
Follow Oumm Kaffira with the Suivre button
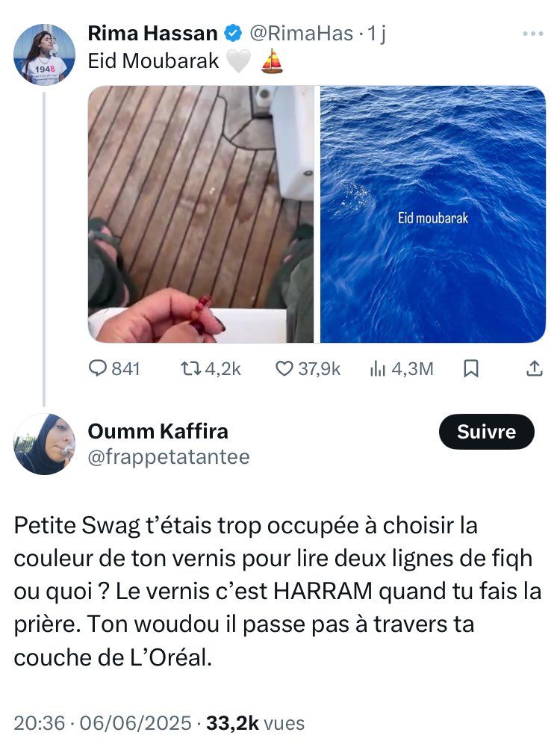tap(486, 432)
